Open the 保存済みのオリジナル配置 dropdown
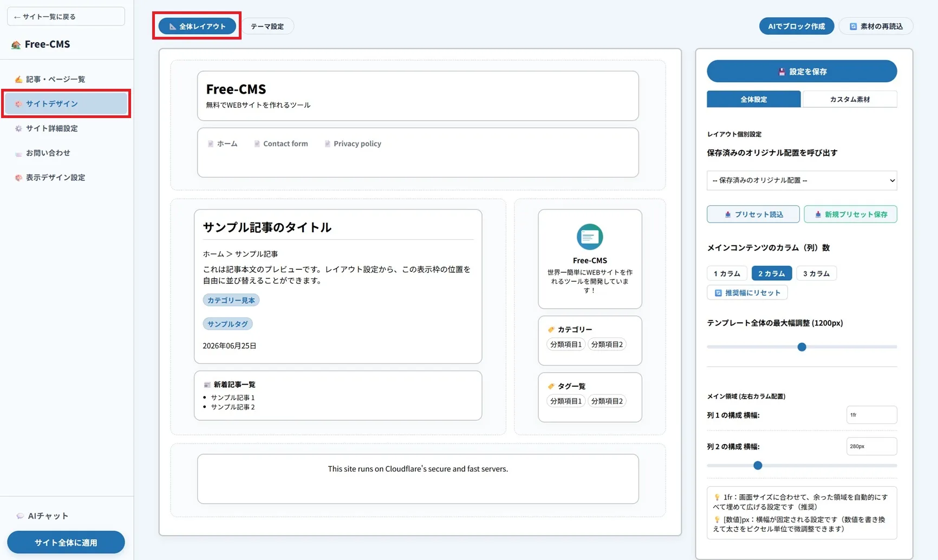The height and width of the screenshot is (560, 938). pos(802,180)
